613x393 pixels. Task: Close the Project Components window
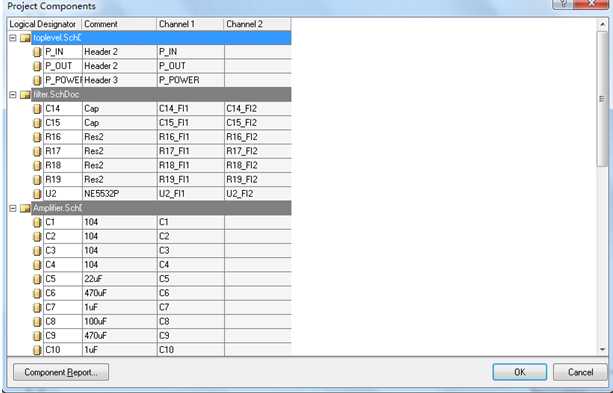click(592, 4)
